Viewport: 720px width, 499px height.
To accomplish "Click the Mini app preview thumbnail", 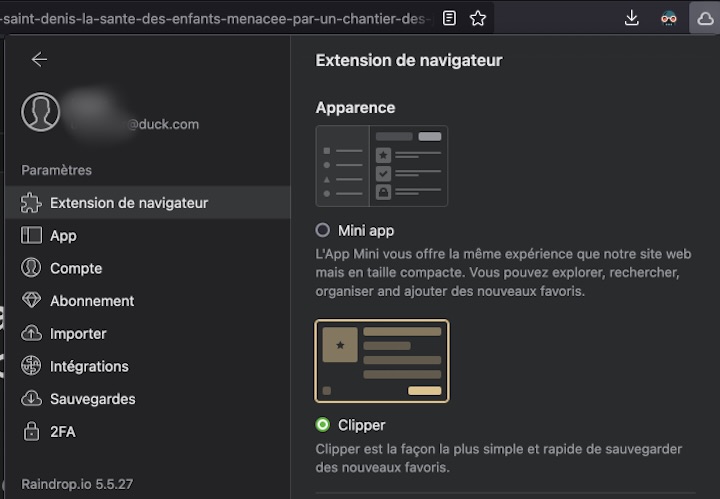I will tap(381, 165).
